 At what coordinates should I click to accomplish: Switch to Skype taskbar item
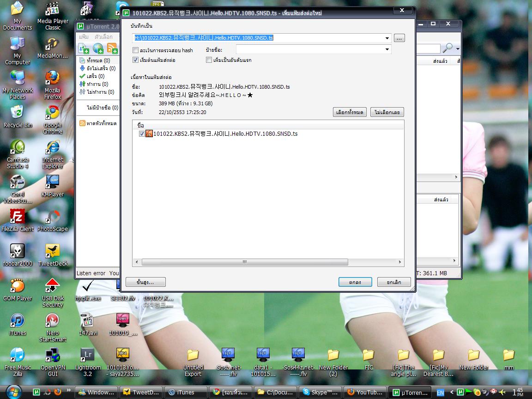tap(320, 392)
